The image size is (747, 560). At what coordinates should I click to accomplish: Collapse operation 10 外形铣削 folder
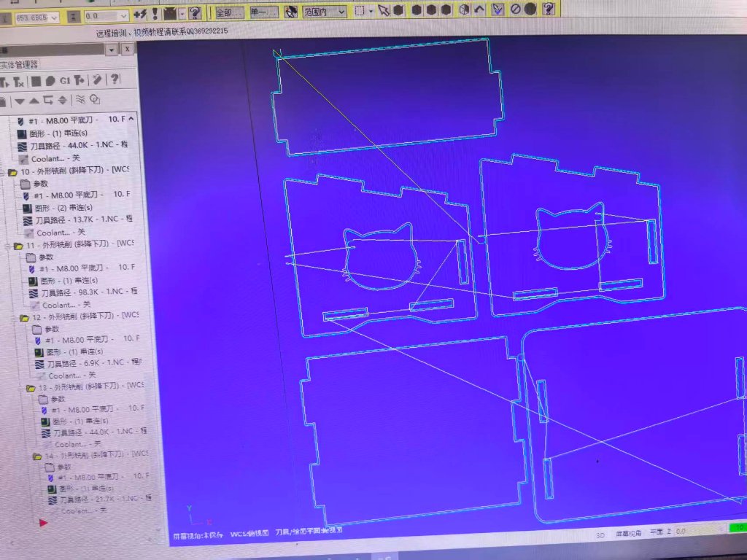pyautogui.click(x=2, y=172)
